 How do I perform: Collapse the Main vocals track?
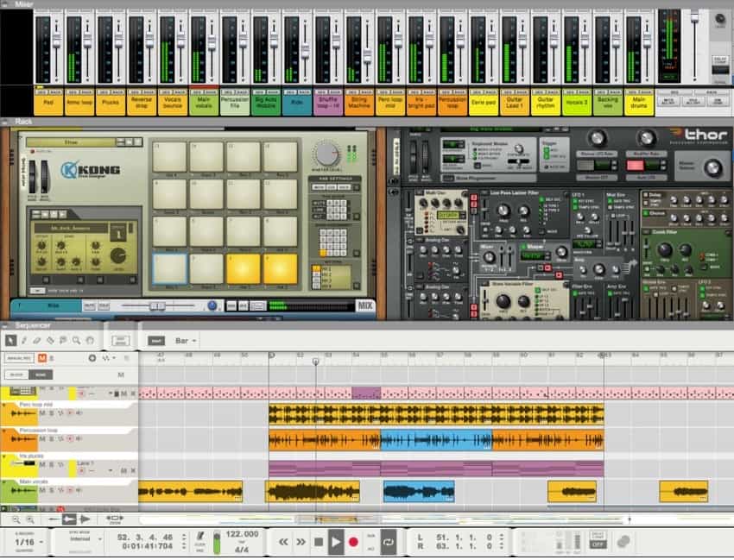(x=4, y=481)
